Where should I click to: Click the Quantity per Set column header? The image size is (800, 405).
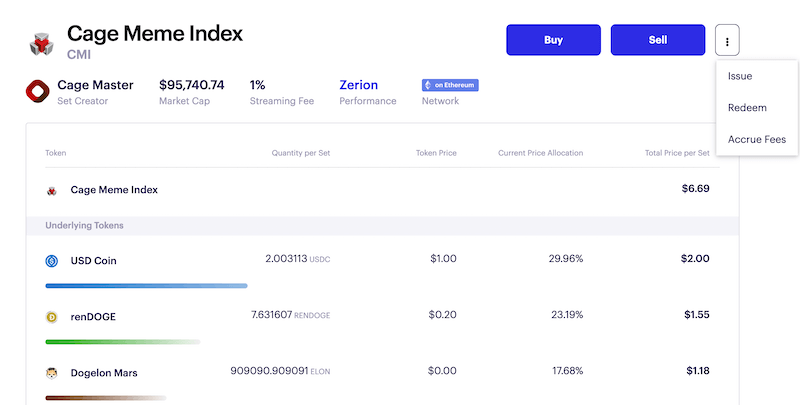click(x=301, y=153)
